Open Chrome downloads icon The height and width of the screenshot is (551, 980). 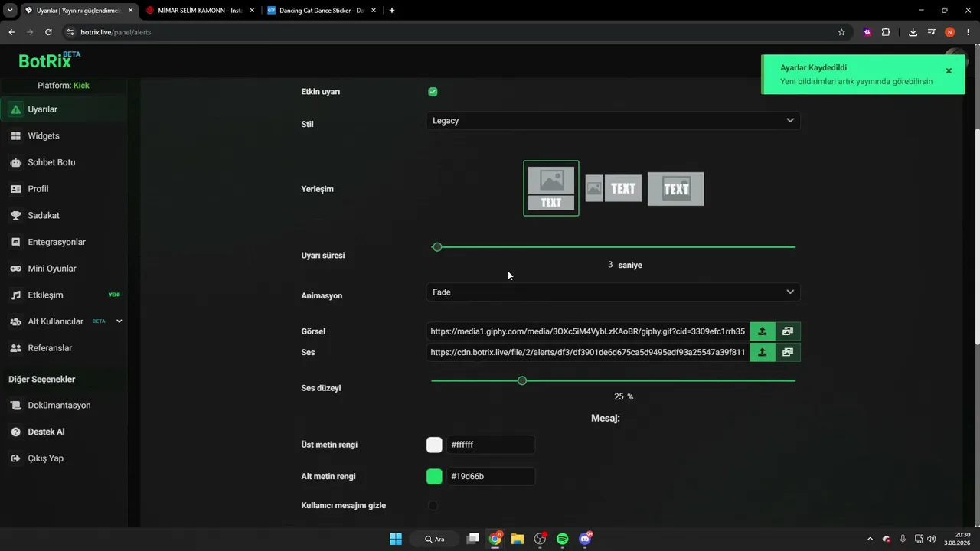pos(913,32)
